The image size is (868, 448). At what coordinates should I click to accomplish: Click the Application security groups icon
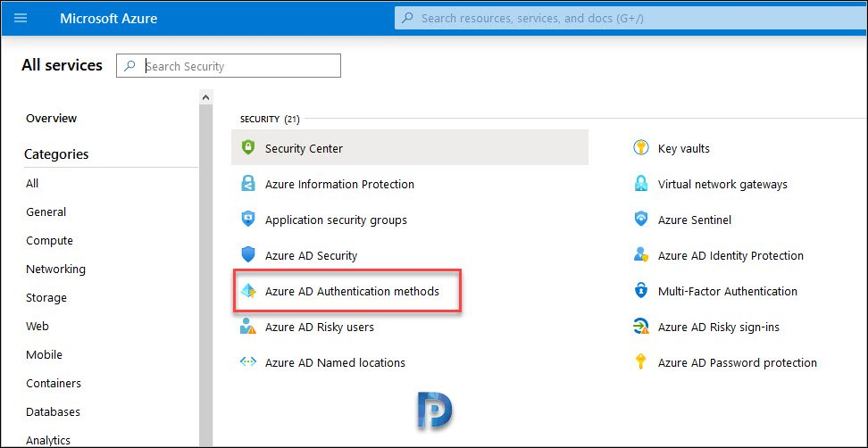point(248,219)
